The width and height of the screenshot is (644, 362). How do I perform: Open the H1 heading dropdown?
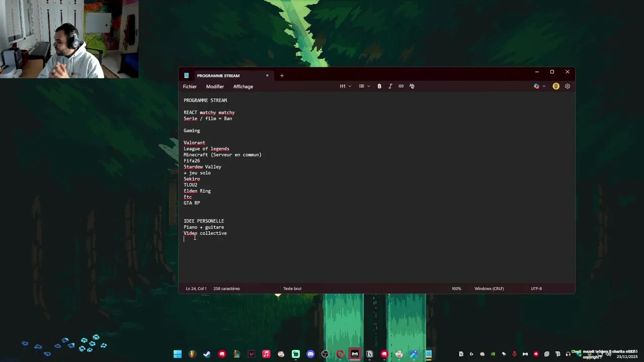[x=345, y=86]
